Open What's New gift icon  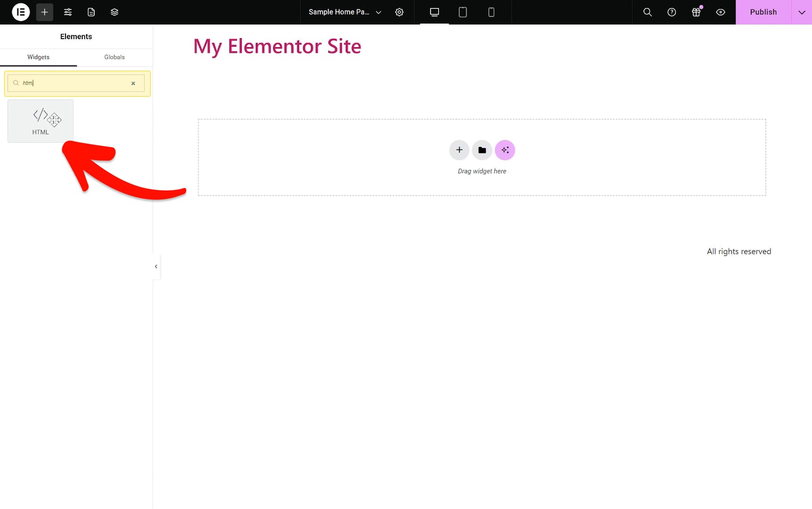click(696, 12)
